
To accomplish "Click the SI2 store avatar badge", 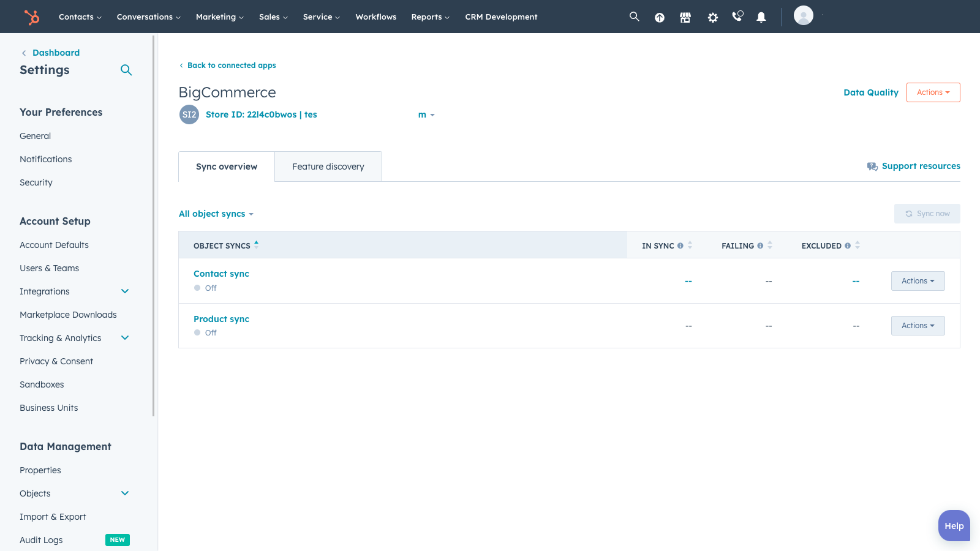I will tap(189, 114).
